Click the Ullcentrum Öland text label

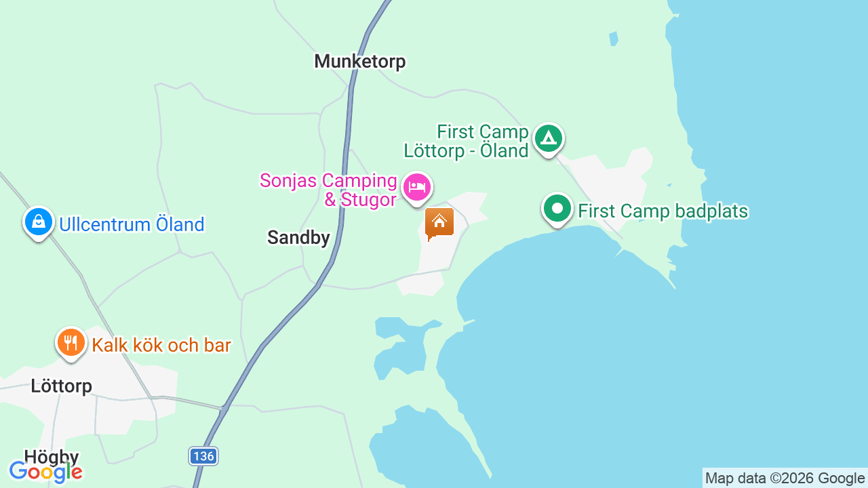coord(132,224)
